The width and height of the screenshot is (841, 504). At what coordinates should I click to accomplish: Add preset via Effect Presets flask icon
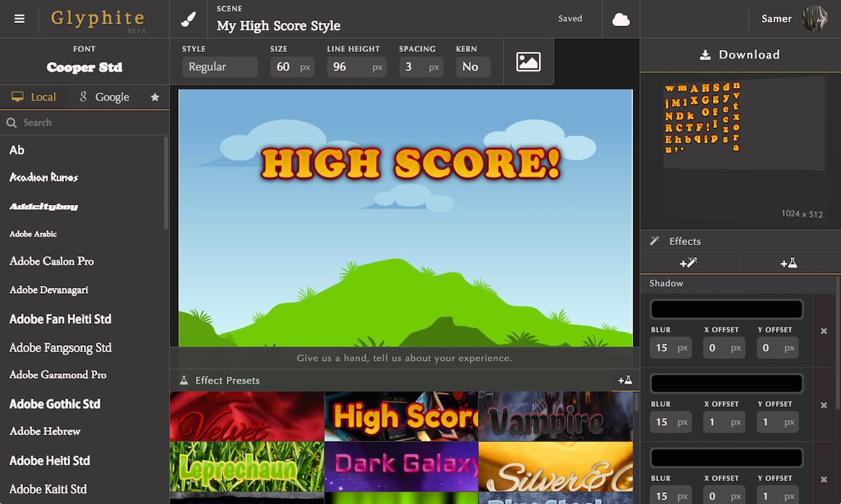tap(625, 380)
